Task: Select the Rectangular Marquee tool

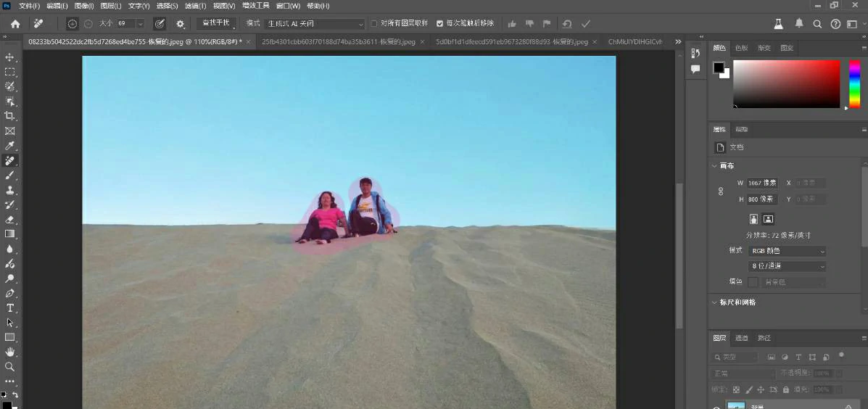Action: pyautogui.click(x=9, y=72)
